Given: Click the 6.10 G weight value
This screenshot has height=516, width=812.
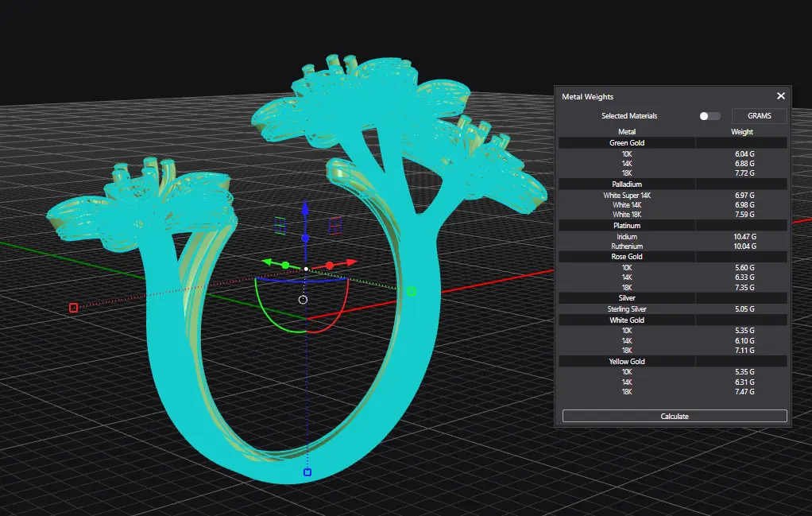Looking at the screenshot, I should [744, 341].
